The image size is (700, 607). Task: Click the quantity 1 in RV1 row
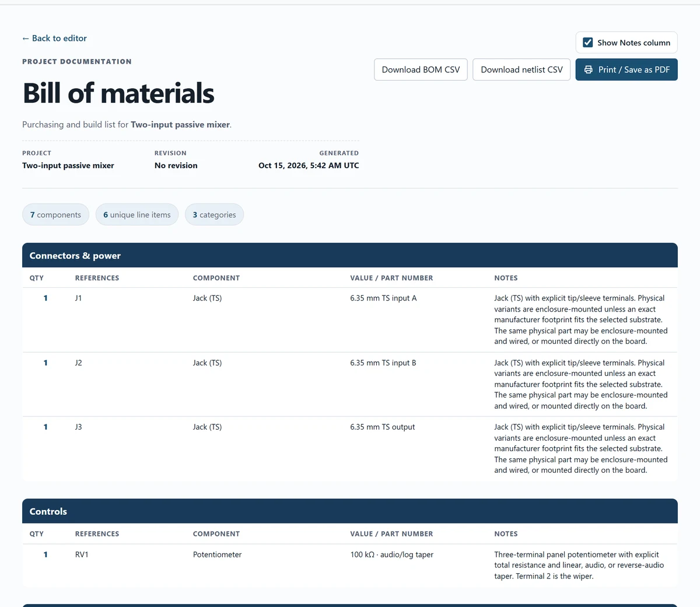(45, 554)
